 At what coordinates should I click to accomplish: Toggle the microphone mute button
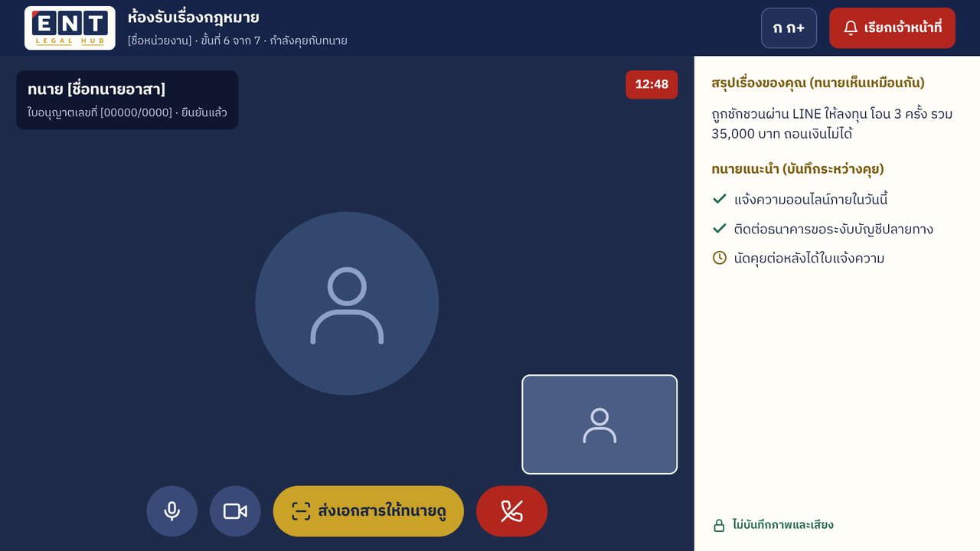(x=172, y=511)
